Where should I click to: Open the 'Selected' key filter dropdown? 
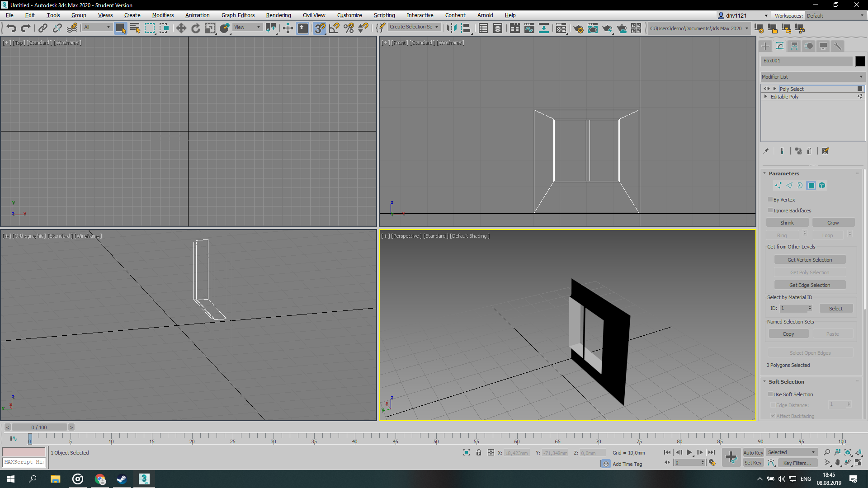pyautogui.click(x=791, y=452)
